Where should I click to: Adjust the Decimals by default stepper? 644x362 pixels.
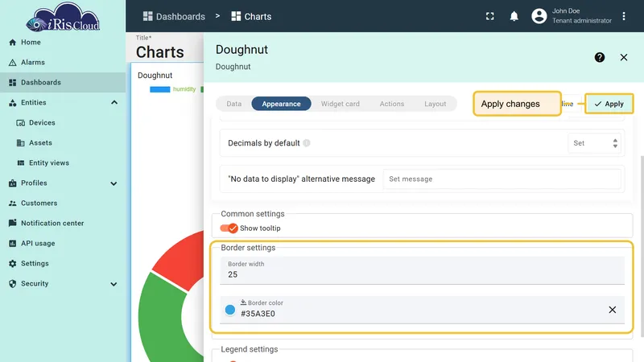(x=615, y=143)
